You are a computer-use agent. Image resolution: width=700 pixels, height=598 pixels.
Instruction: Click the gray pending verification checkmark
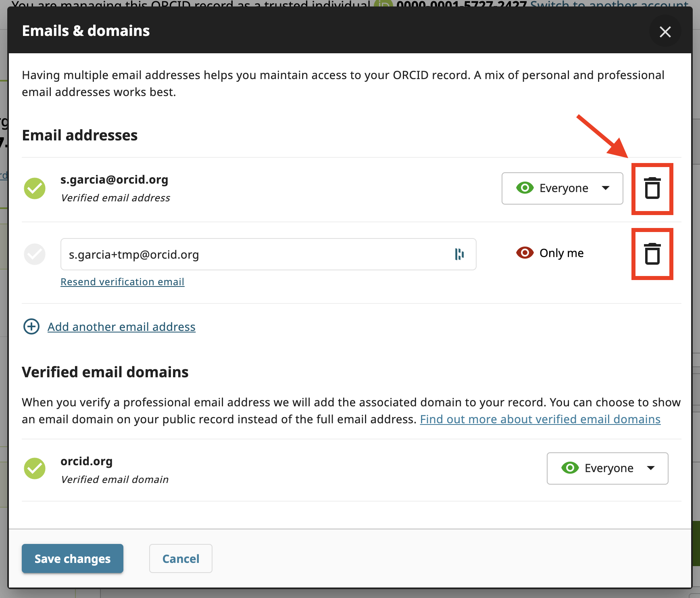(x=35, y=254)
